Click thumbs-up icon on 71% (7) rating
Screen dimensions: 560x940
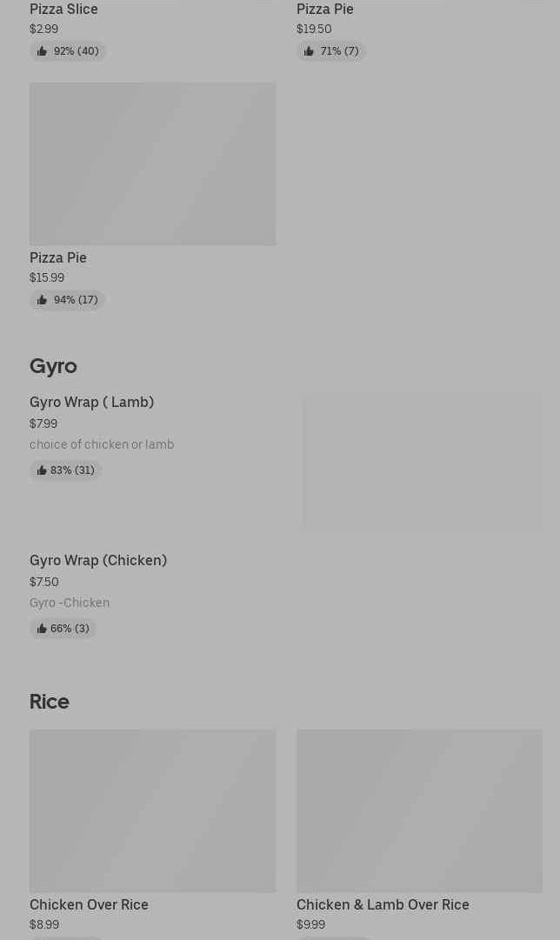pyautogui.click(x=309, y=51)
